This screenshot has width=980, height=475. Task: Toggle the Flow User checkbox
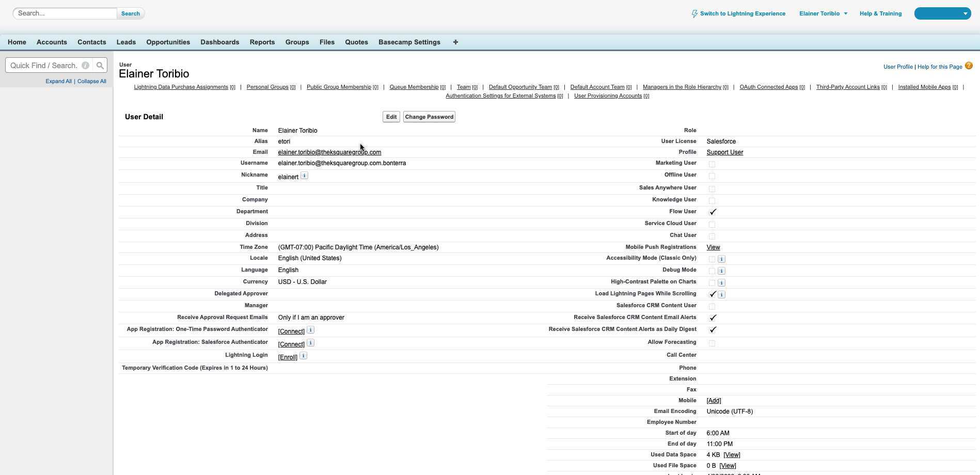click(x=713, y=212)
